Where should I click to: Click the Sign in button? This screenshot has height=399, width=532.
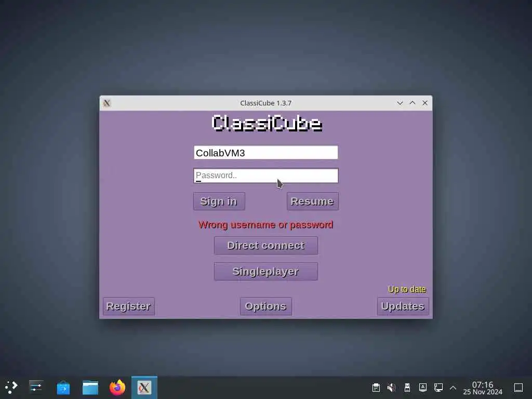[219, 201]
